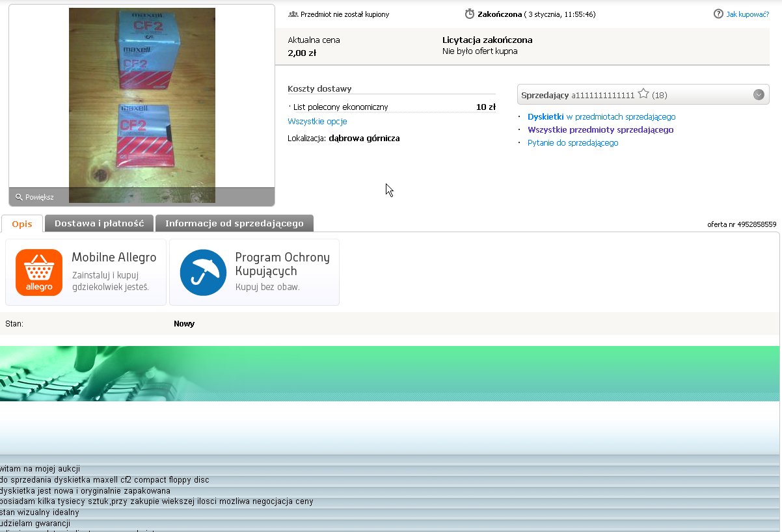Click the Licytacja zakończona heading
782x532 pixels.
(487, 40)
